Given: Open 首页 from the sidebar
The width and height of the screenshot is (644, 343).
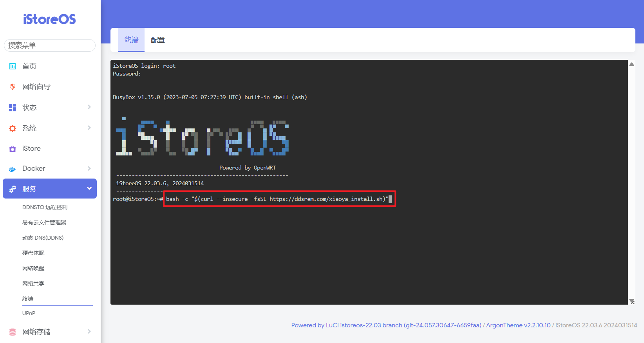Looking at the screenshot, I should click(x=50, y=66).
